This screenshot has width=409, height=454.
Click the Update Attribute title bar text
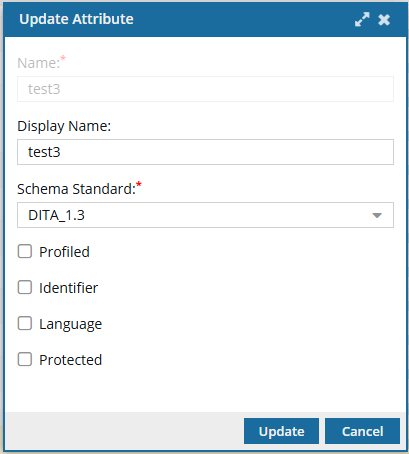click(76, 19)
